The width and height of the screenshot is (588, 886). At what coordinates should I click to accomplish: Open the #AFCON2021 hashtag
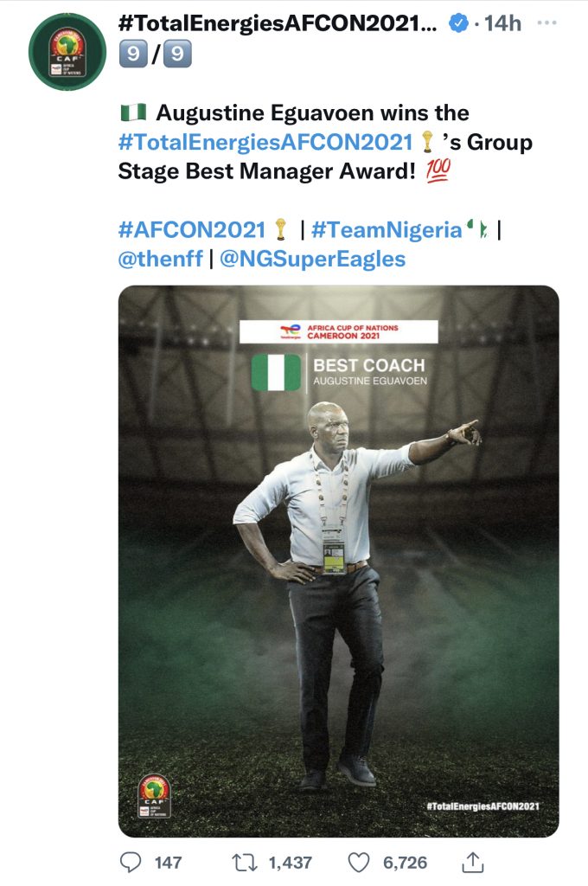point(191,229)
